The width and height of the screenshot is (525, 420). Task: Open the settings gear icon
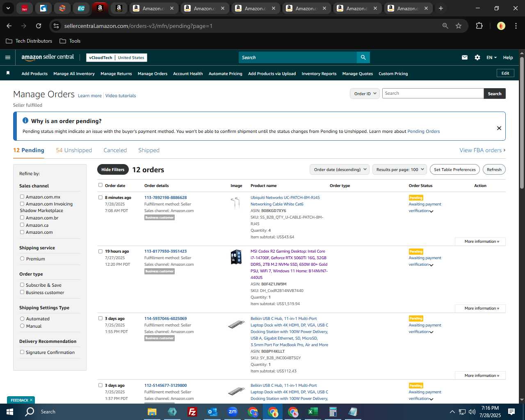point(477,57)
